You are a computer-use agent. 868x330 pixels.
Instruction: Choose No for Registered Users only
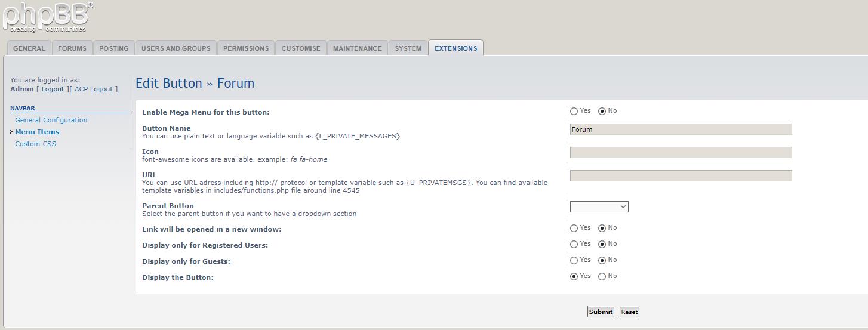pos(602,244)
